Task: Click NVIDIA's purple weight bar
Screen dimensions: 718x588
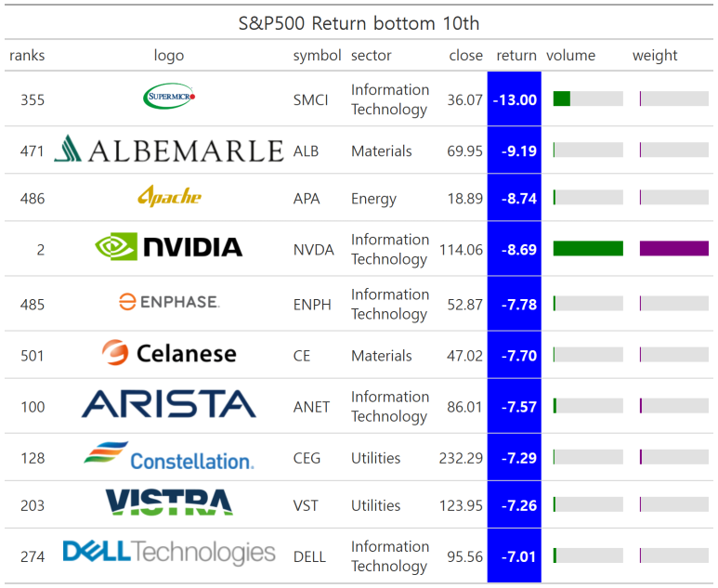Action: (x=674, y=248)
